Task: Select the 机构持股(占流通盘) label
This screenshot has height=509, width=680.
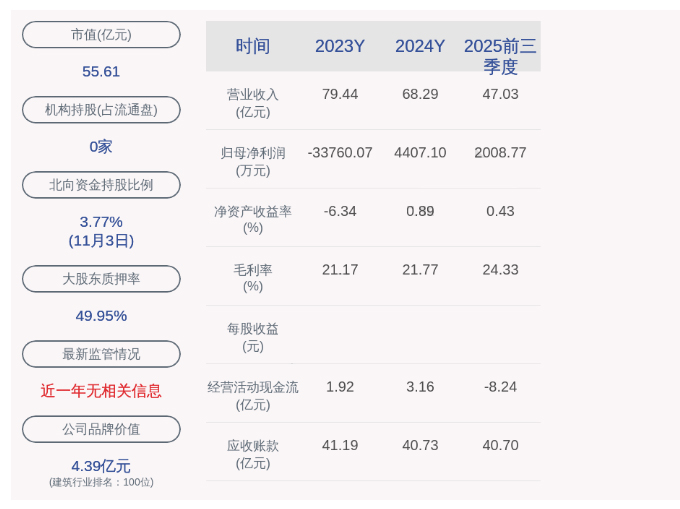Action: 101,110
